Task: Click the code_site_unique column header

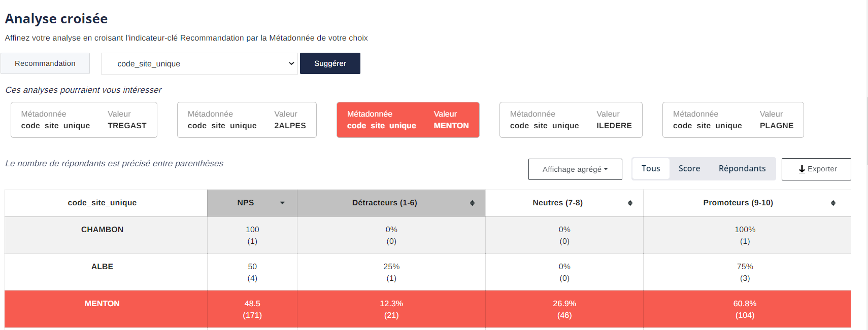Action: coord(102,203)
